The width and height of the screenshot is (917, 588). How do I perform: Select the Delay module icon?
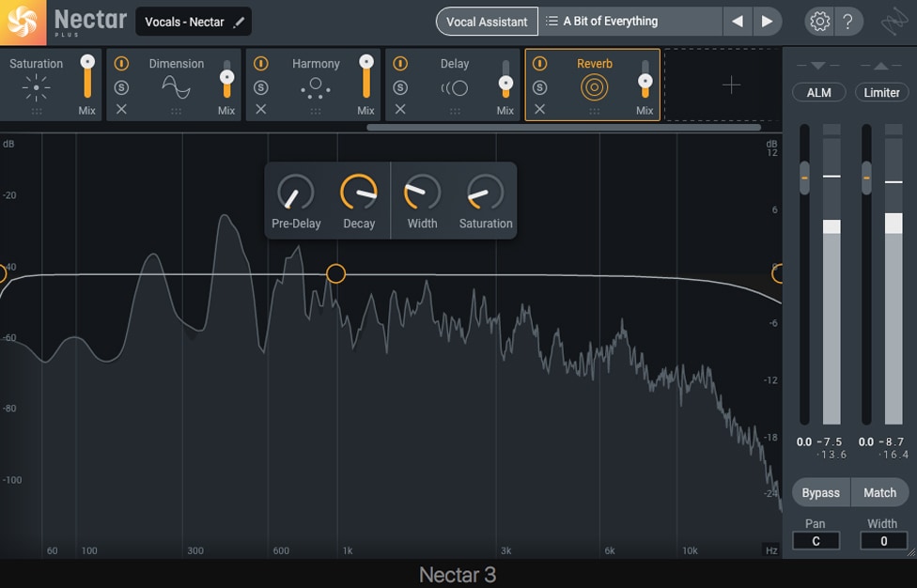tap(455, 88)
